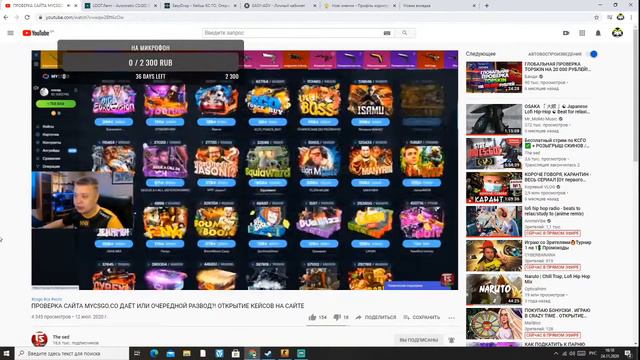The width and height of the screenshot is (640, 360).
Task: Launch Microsoft Edge from the taskbar
Action: pos(154,353)
